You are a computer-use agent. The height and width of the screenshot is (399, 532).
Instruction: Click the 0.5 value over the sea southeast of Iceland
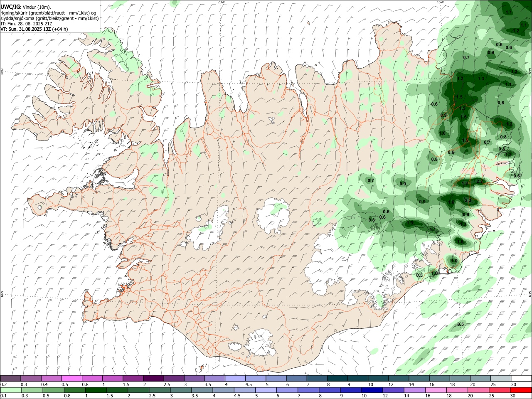(x=461, y=324)
